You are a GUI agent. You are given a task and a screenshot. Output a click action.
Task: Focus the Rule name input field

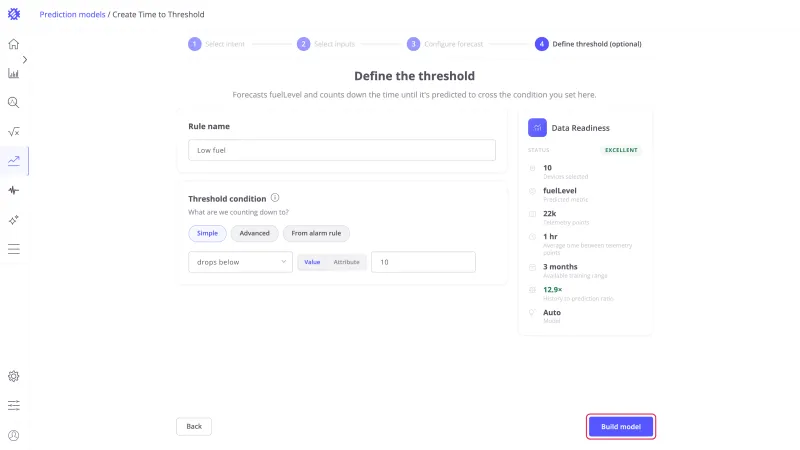pyautogui.click(x=342, y=150)
